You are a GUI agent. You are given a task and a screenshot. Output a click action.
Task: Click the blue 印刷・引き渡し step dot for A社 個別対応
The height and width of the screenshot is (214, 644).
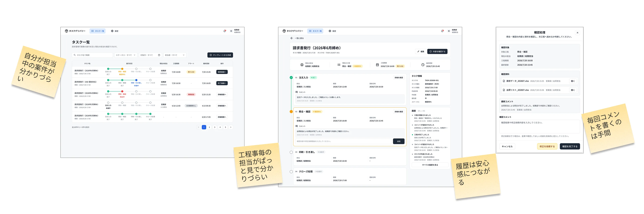pos(136,80)
